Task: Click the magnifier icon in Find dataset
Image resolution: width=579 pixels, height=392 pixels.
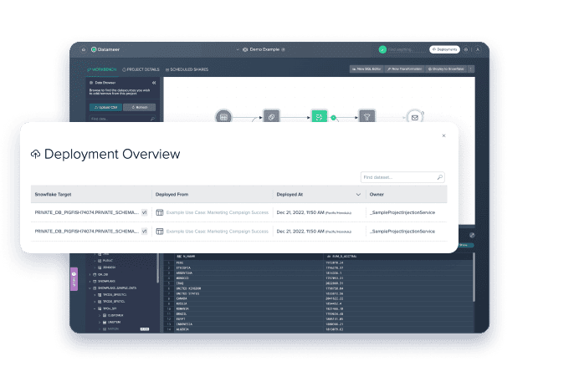Action: pyautogui.click(x=439, y=177)
